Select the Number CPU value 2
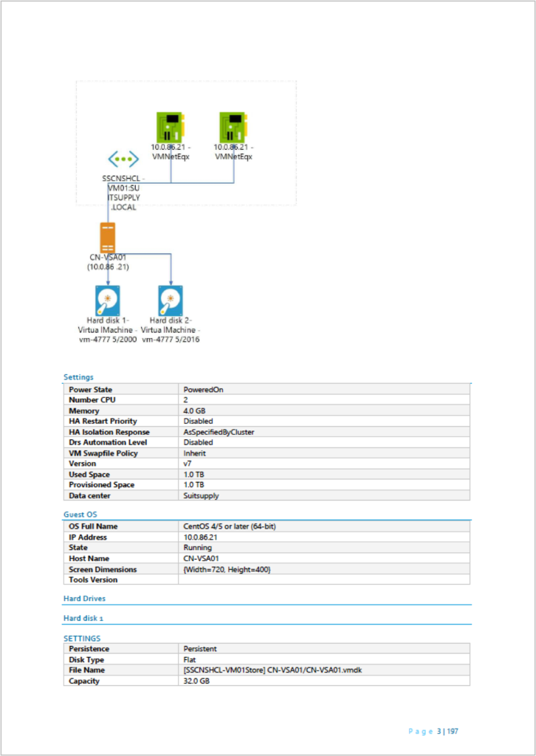Viewport: 536px width, 756px height. coord(185,399)
